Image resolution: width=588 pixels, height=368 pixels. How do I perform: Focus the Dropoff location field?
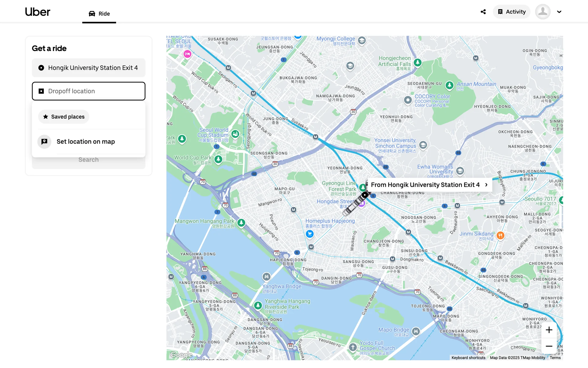click(x=89, y=91)
